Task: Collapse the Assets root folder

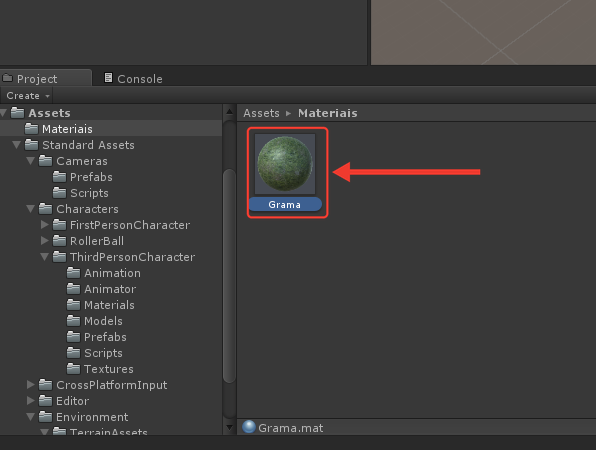Action: [x=3, y=113]
